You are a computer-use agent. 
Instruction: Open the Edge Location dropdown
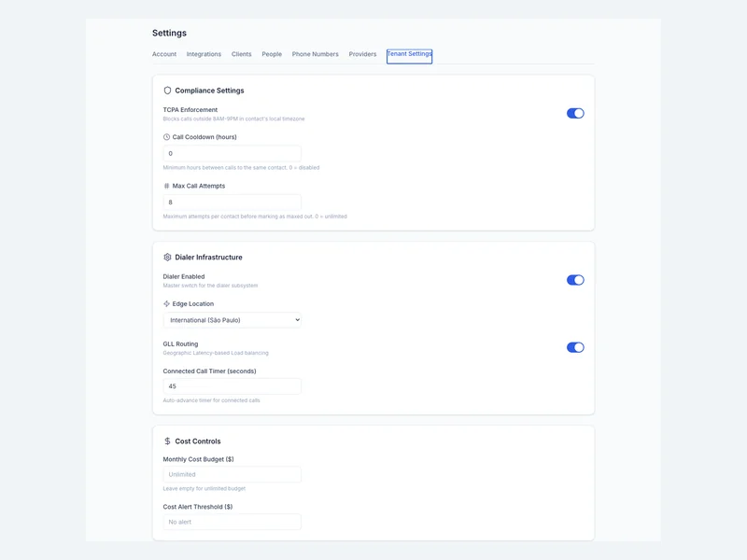tap(232, 320)
